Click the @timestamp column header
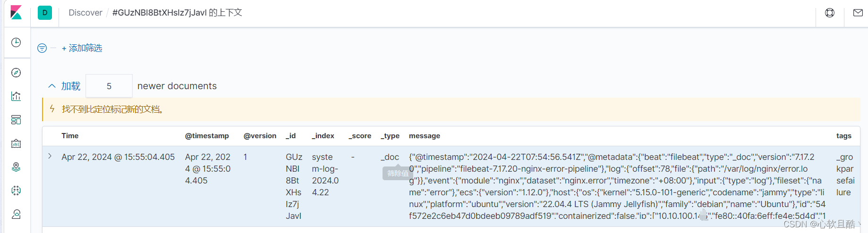868x233 pixels. click(207, 136)
